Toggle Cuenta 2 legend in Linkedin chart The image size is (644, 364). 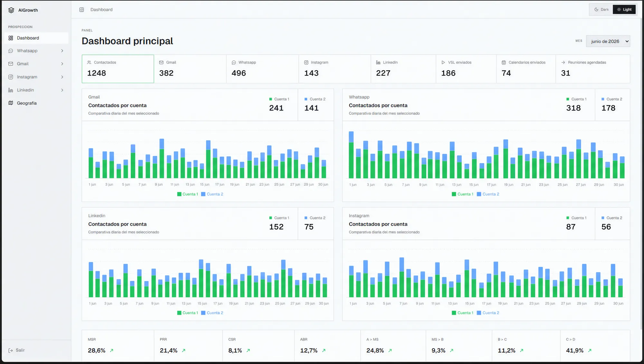[212, 313]
